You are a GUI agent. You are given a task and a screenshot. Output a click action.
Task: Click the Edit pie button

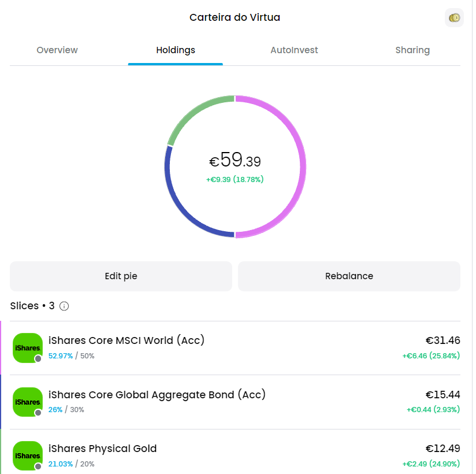pos(121,276)
